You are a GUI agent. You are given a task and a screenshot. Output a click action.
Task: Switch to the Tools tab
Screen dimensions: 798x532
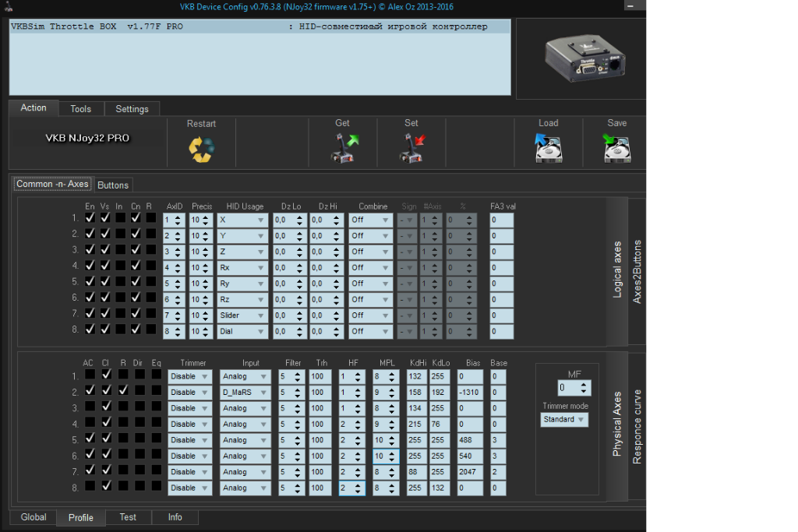[81, 109]
